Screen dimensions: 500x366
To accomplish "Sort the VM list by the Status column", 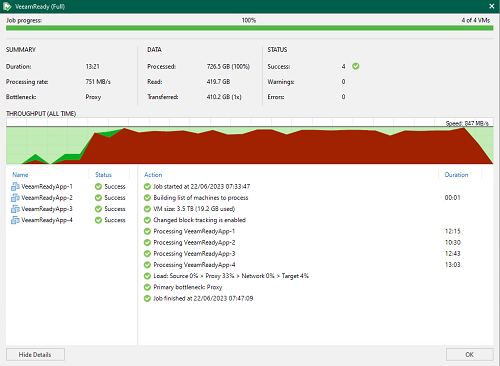I will 103,175.
